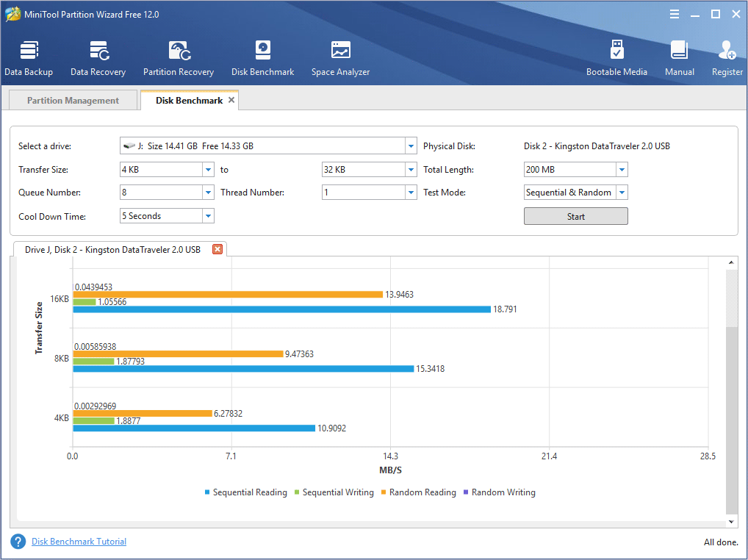Click the 16KB sequential writing bar 1.05566
Viewport: 748px width, 560px height.
click(84, 302)
